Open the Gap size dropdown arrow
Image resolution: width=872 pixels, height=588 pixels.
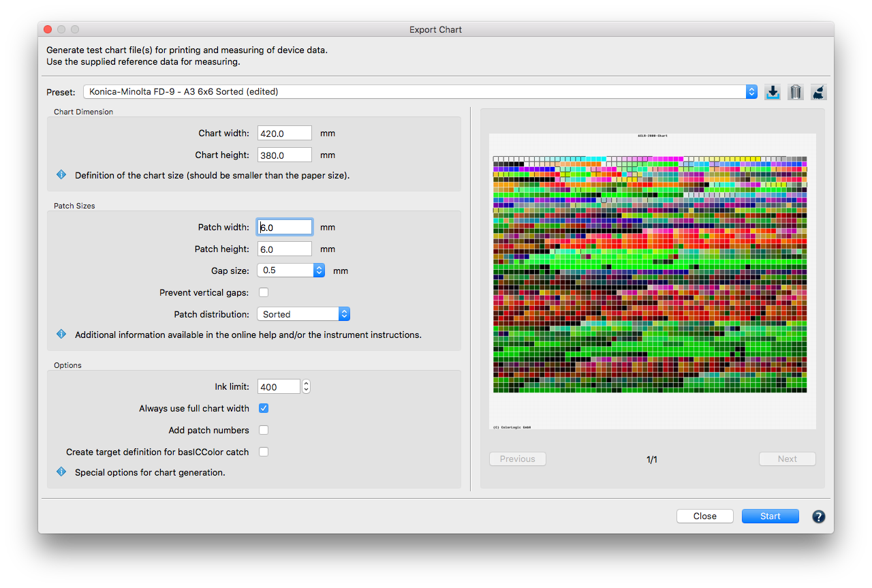coord(319,270)
